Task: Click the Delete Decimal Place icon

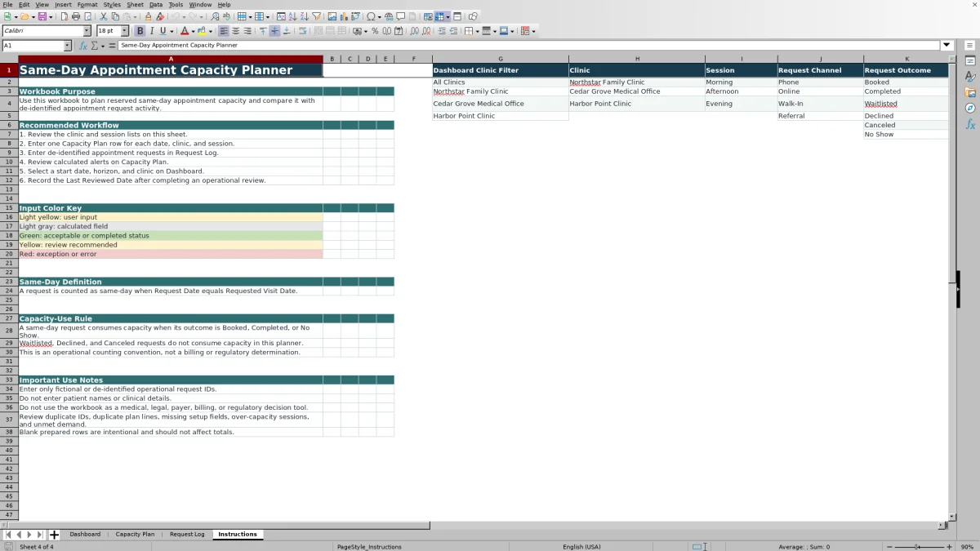Action: [x=426, y=31]
